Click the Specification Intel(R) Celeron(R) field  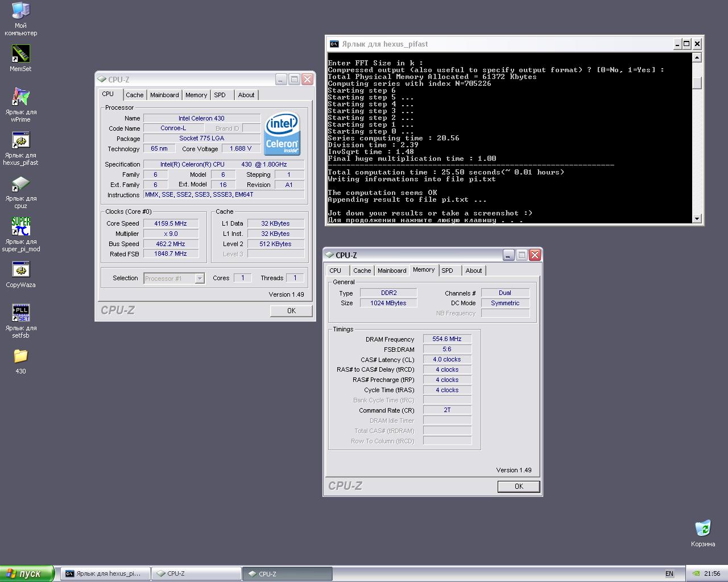(x=224, y=164)
